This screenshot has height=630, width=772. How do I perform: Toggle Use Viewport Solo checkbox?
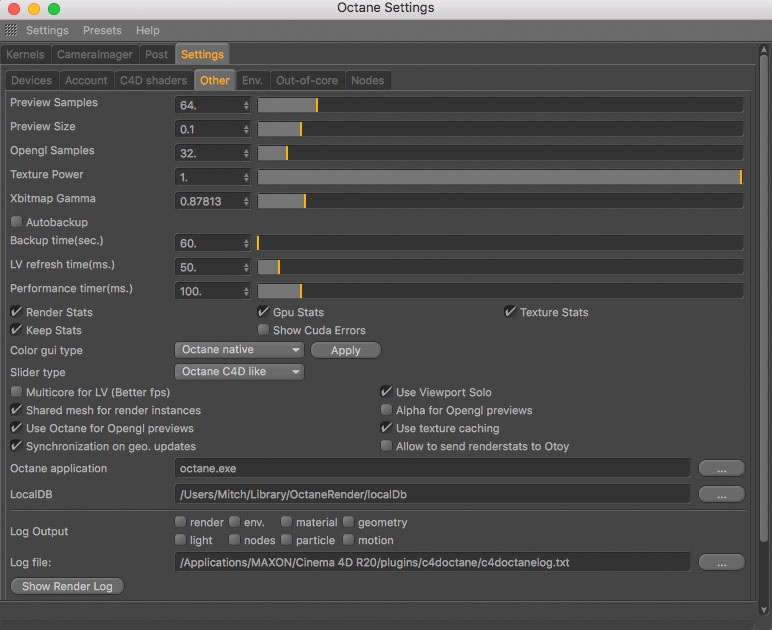(x=386, y=392)
